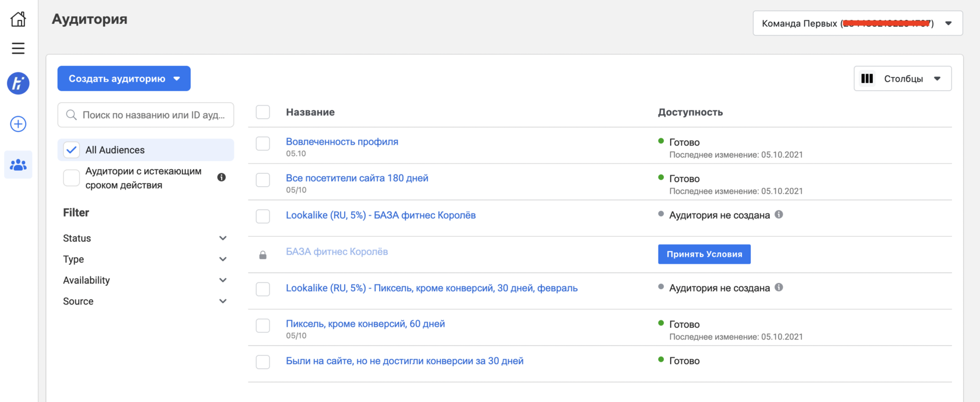Check the Вовлеченность профиля row checkbox

tap(263, 144)
